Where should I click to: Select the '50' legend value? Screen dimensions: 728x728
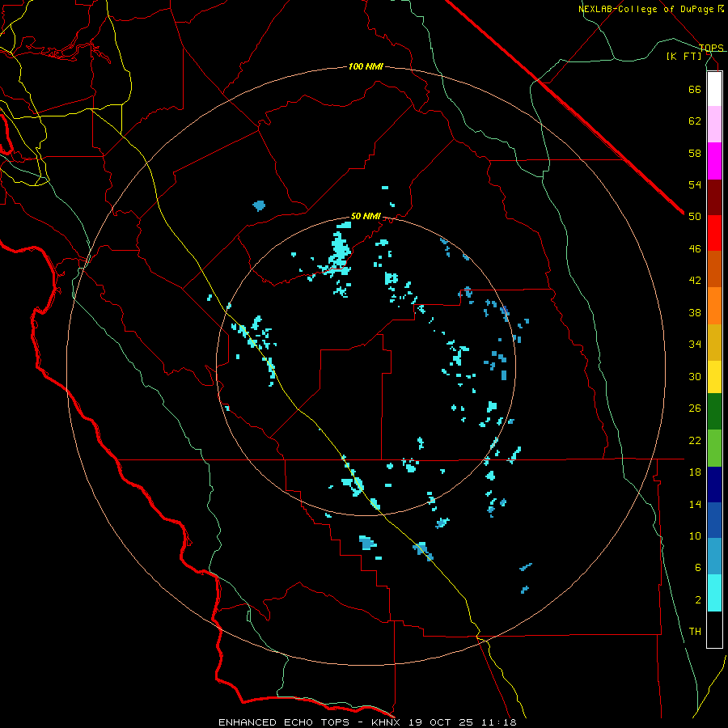(695, 216)
